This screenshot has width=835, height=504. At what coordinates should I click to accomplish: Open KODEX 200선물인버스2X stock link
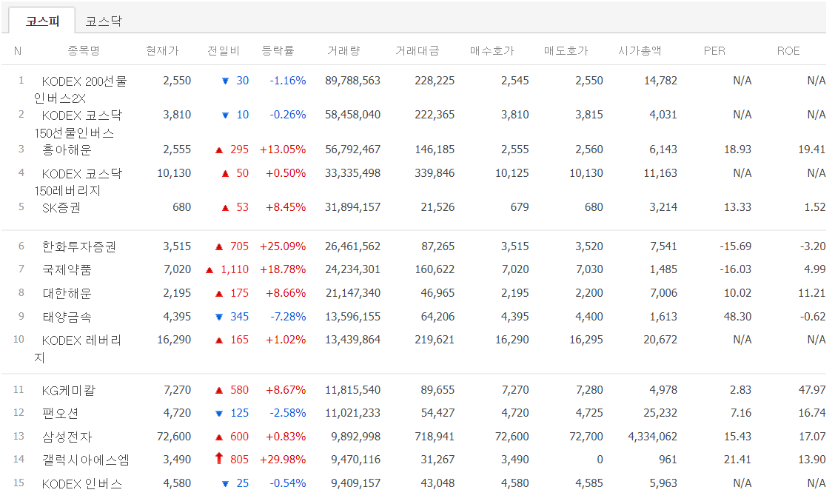point(81,90)
